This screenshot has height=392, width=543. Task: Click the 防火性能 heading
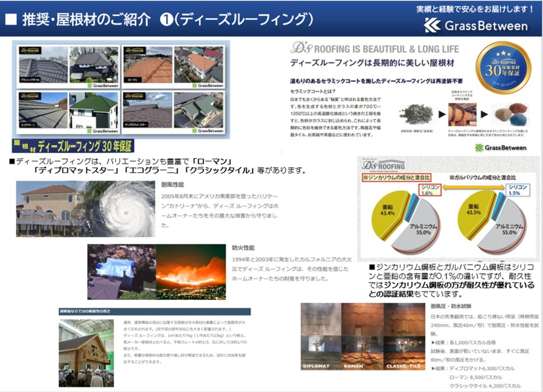point(243,248)
